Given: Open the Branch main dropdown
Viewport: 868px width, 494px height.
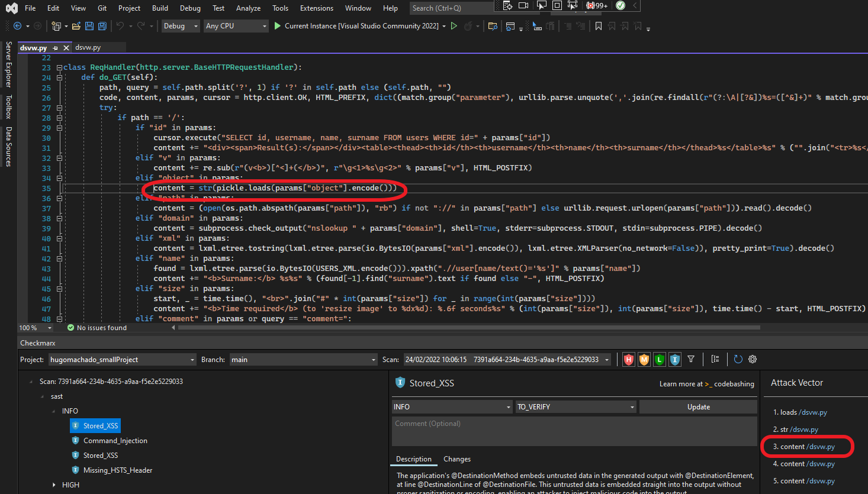Looking at the screenshot, I should 303,360.
